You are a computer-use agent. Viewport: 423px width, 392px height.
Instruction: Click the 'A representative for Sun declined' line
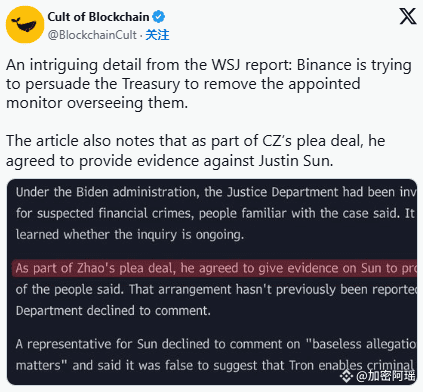point(216,344)
